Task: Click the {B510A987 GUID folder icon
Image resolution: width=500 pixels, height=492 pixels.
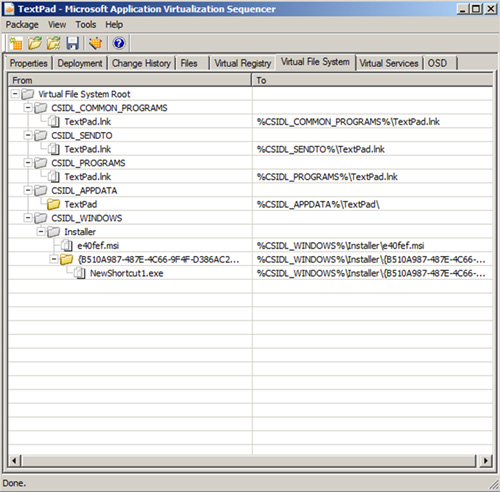Action: click(x=66, y=259)
